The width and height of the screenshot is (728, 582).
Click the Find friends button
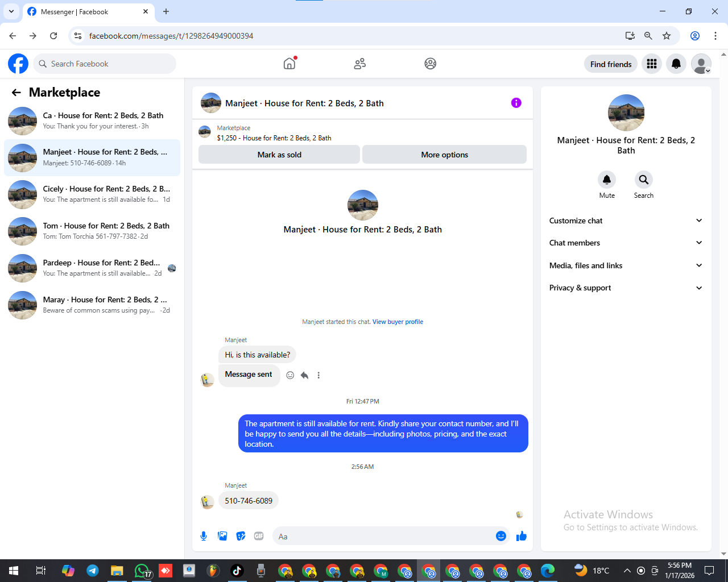(611, 64)
